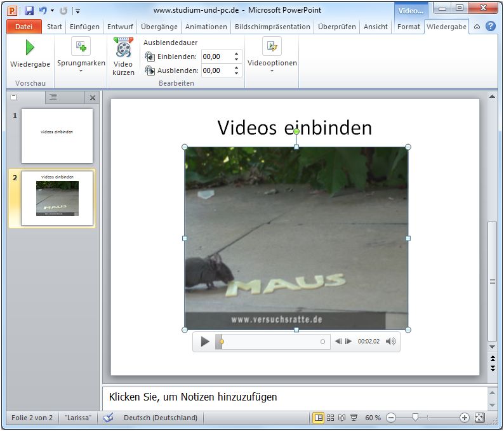Open the Entwurf ribbon tab
This screenshot has height=431, width=504.
click(x=120, y=27)
